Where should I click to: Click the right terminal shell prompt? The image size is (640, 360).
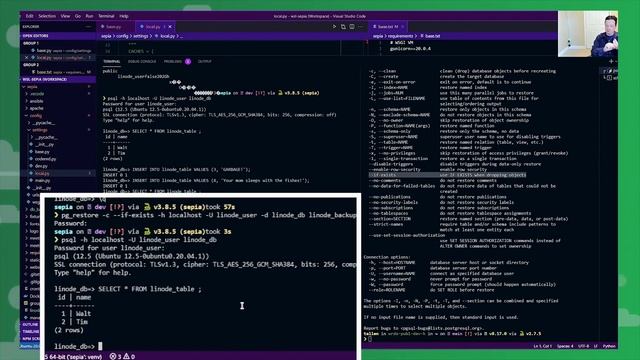367,339
